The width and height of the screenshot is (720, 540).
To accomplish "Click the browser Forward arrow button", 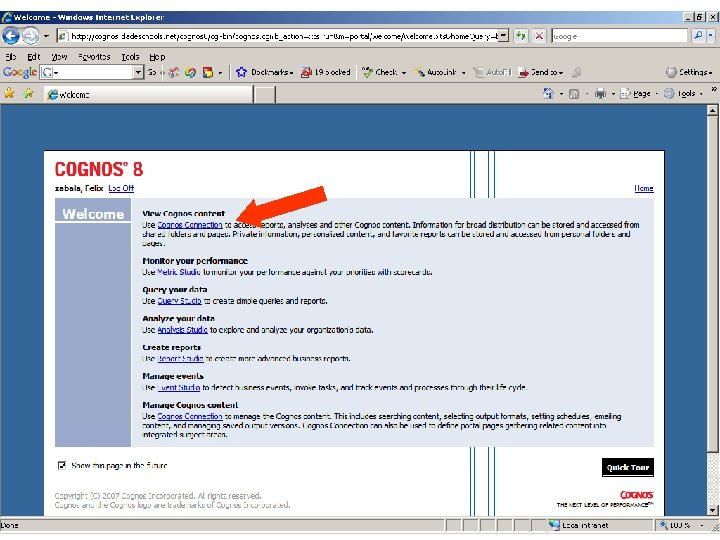I will click(31, 36).
